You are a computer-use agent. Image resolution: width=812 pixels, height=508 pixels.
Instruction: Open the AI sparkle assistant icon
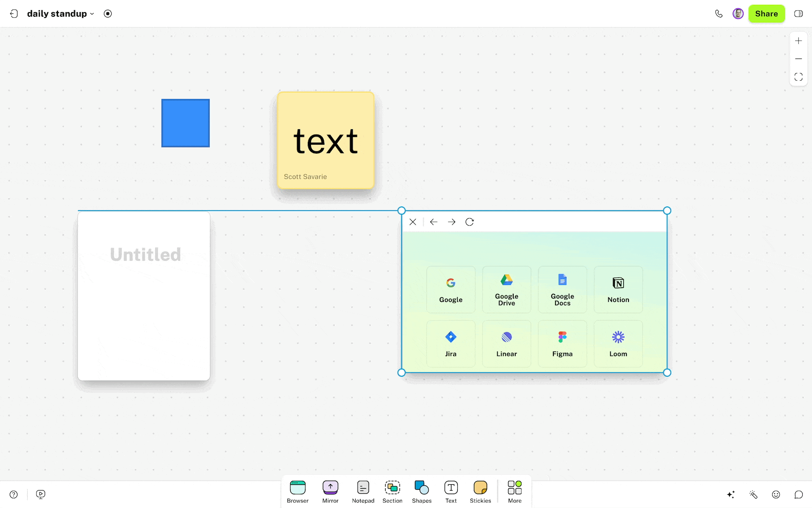(x=731, y=494)
